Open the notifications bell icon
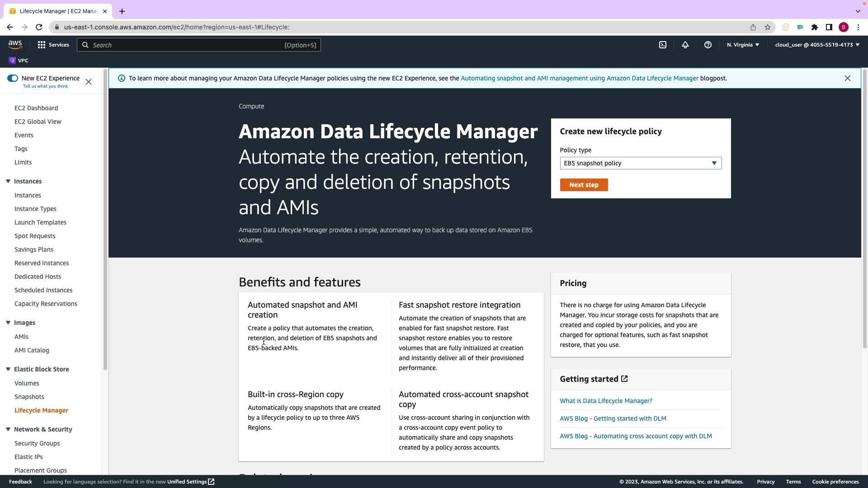This screenshot has width=868, height=488. tap(685, 45)
